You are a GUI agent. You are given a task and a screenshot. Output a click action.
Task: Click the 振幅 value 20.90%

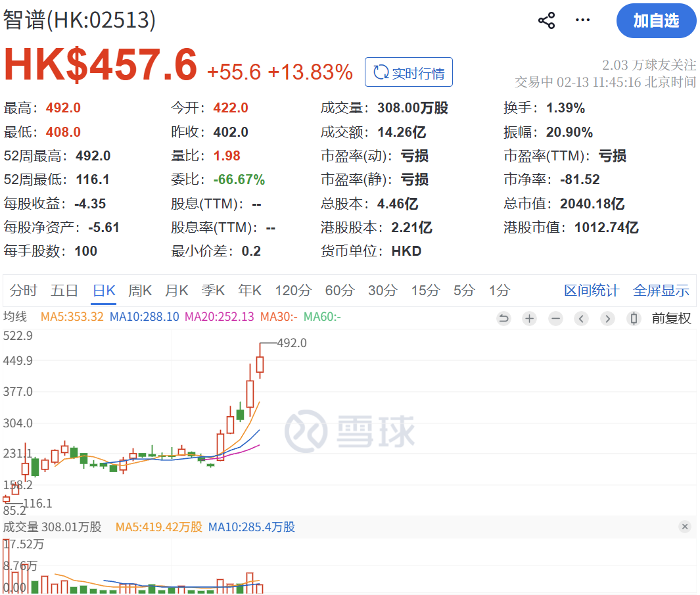[569, 132]
